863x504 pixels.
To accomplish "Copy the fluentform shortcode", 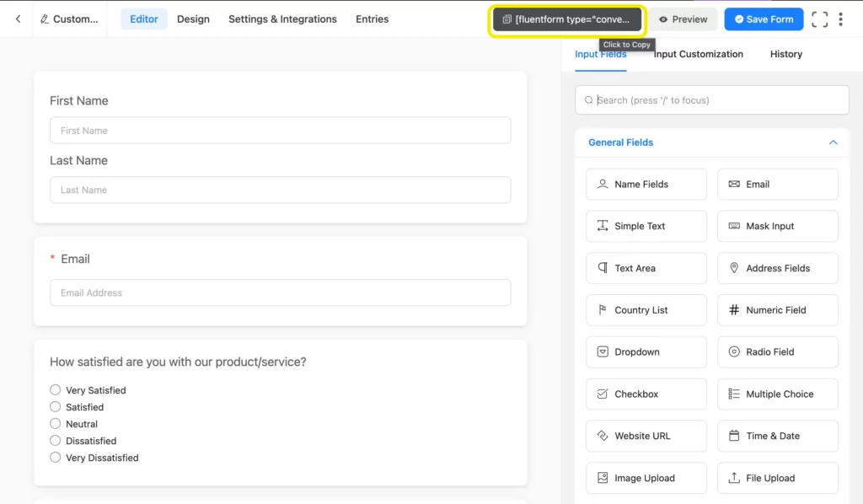I will coord(567,19).
